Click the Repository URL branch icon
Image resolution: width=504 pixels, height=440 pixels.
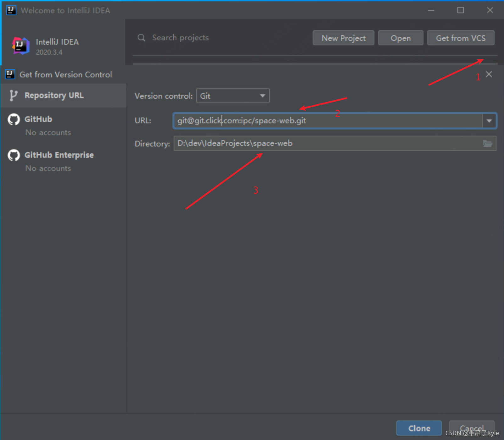(x=13, y=96)
